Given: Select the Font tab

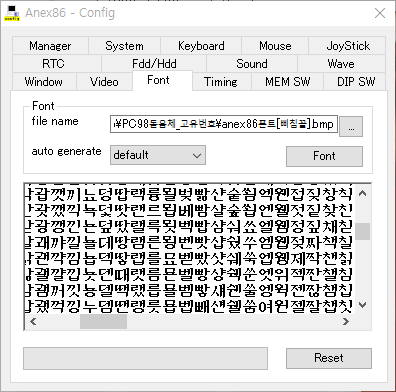Looking at the screenshot, I should 162,80.
